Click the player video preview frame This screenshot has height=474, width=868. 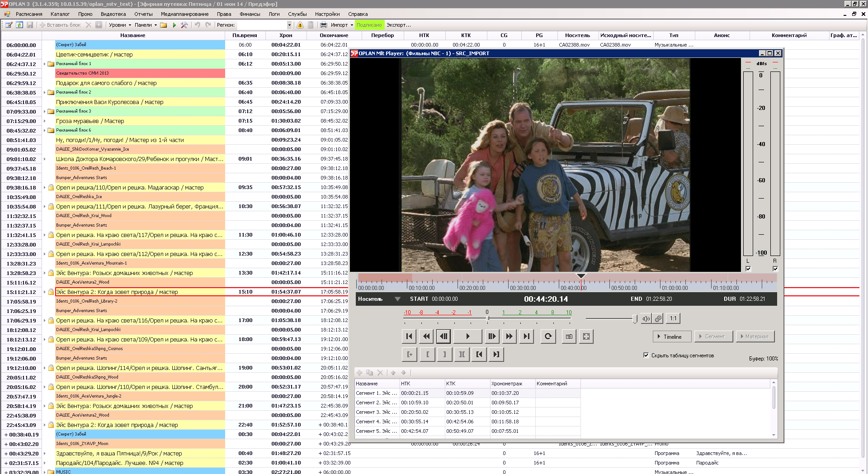[x=546, y=165]
